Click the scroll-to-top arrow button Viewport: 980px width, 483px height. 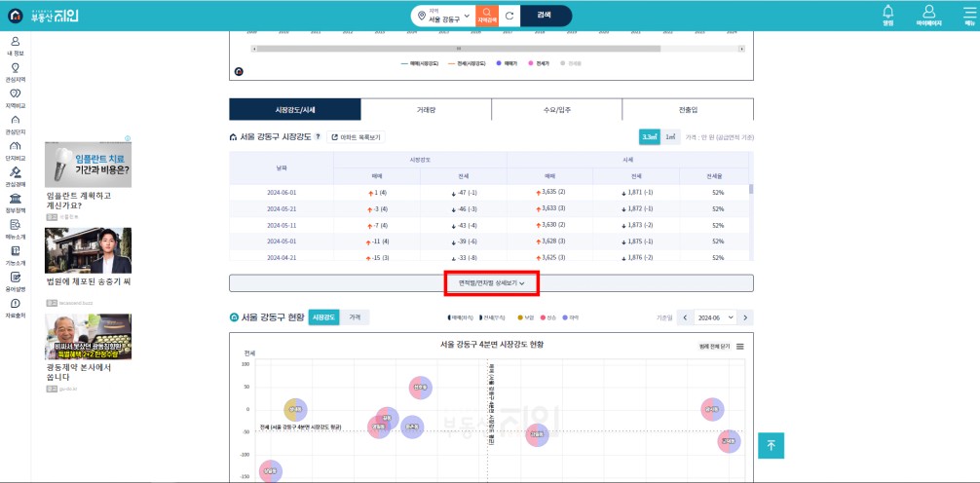(x=771, y=446)
